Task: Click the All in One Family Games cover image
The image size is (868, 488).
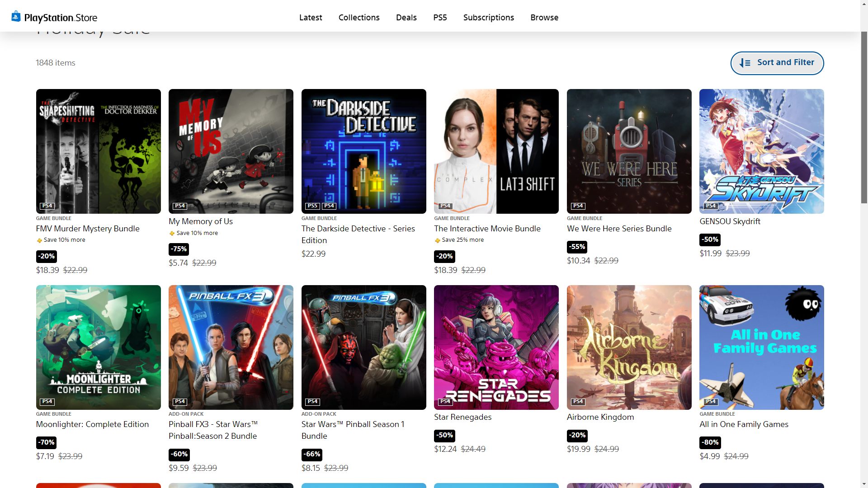Action: [x=761, y=347]
